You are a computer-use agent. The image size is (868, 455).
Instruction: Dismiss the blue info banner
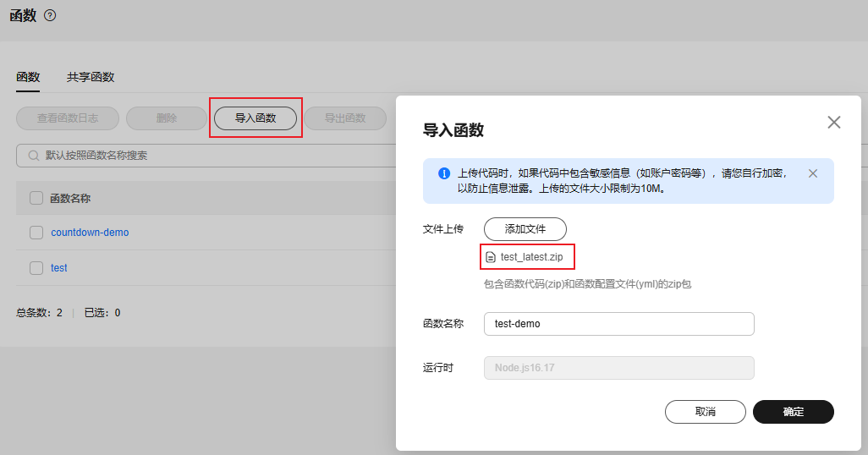(812, 173)
